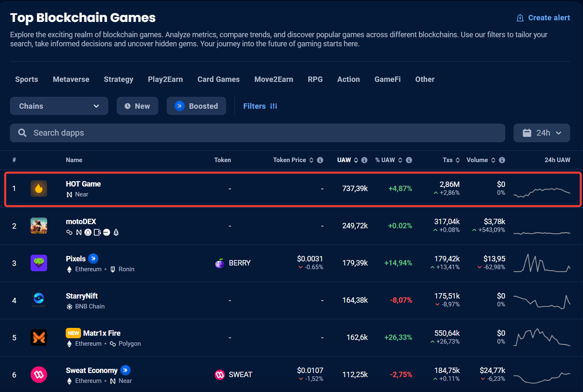This screenshot has width=583, height=392.
Task: Click the Create alert bell icon
Action: pyautogui.click(x=520, y=18)
